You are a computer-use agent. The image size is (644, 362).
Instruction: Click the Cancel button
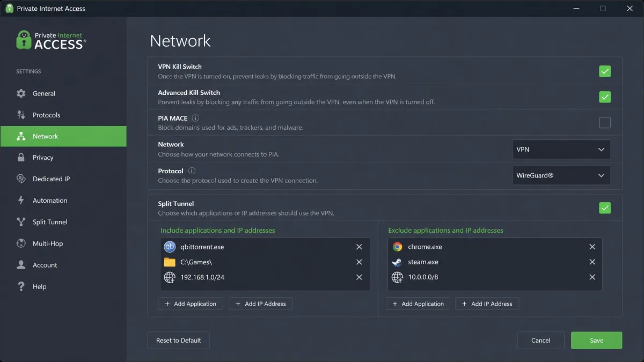click(541, 340)
